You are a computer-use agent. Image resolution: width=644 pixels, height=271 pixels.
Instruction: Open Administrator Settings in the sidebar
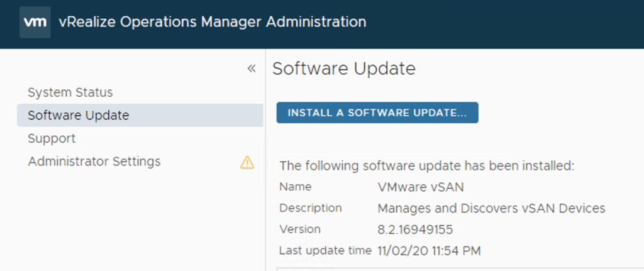[94, 162]
